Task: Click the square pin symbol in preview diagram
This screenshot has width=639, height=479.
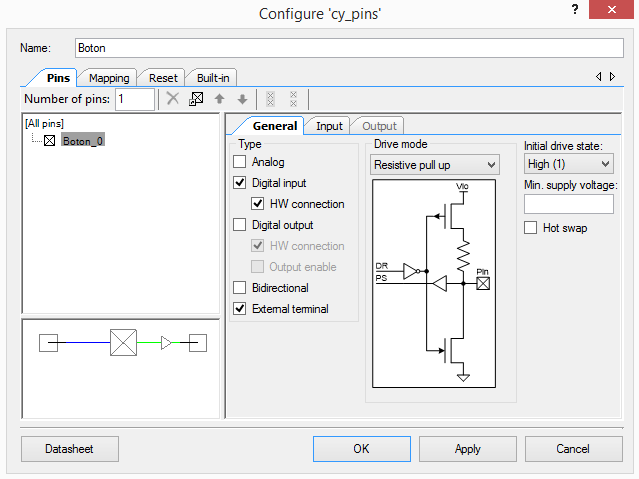Action: [121, 344]
